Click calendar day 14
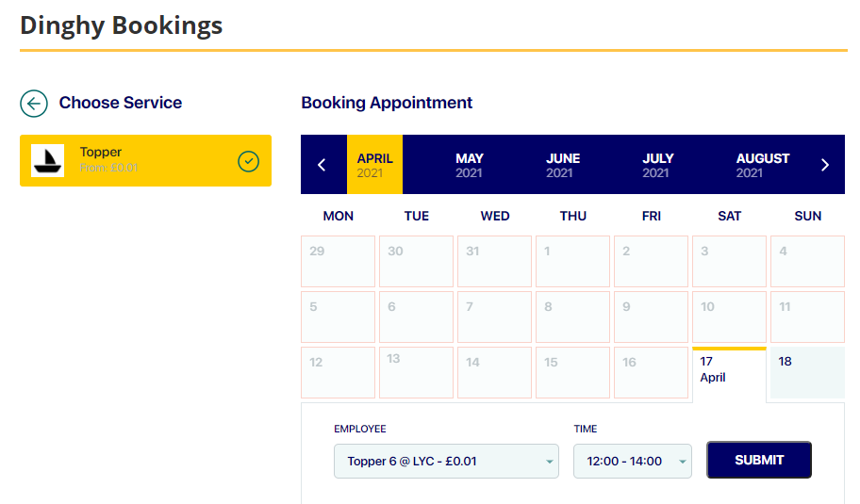860x504 pixels. 494,373
